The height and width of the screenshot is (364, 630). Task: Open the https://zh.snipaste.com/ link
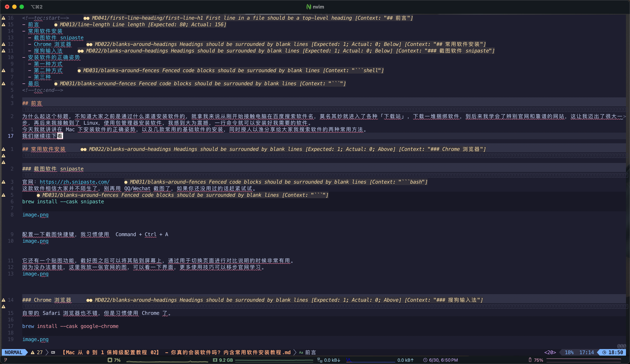75,182
